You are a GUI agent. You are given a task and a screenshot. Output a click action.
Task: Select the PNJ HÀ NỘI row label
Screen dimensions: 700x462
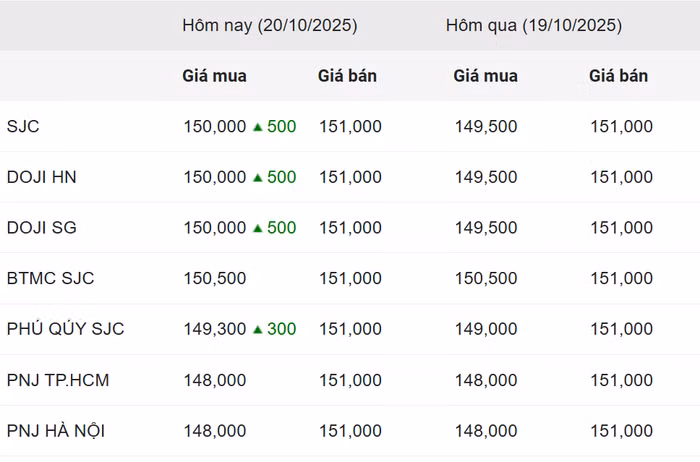56,431
